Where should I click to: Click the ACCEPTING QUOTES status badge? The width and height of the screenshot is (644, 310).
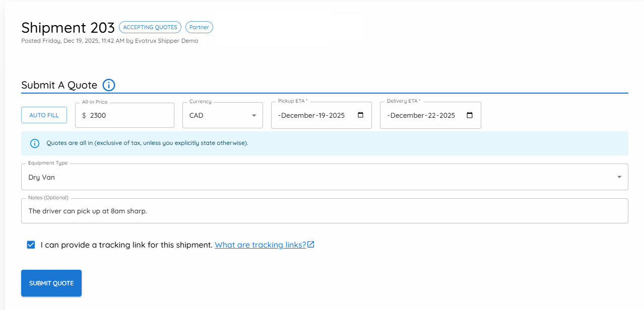(x=150, y=27)
